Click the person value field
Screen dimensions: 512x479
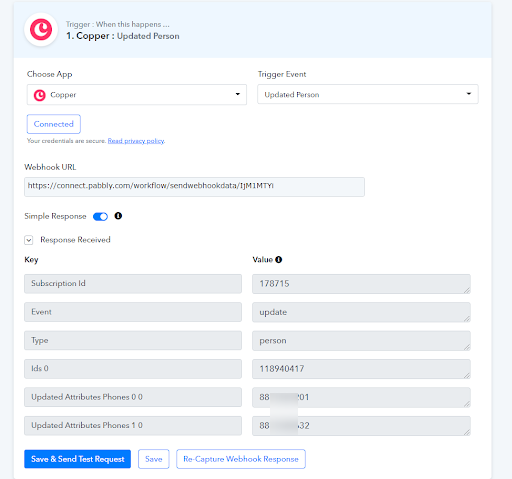pyautogui.click(x=361, y=341)
